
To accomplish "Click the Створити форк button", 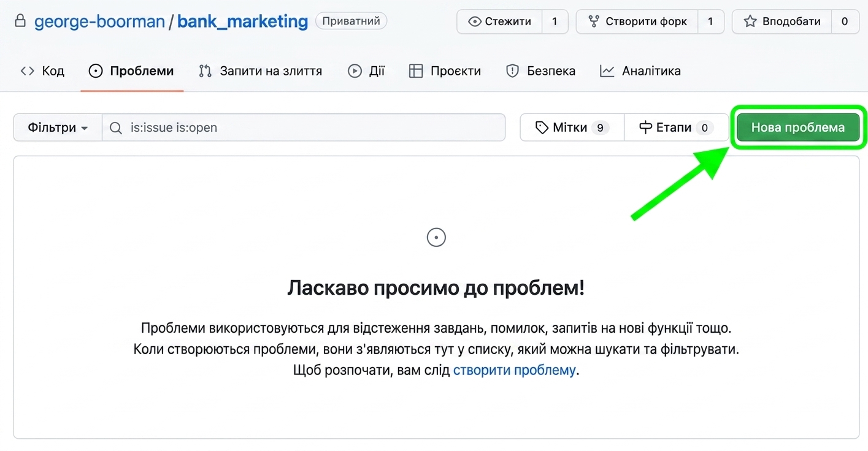I will click(x=637, y=21).
